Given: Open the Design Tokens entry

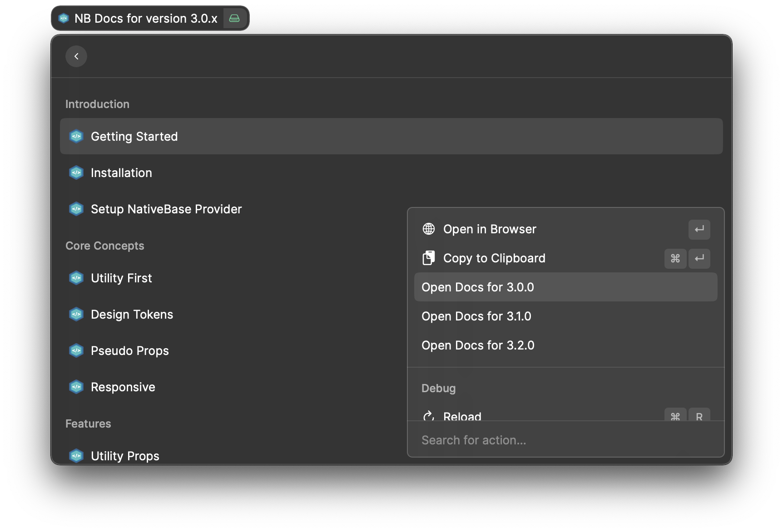Looking at the screenshot, I should click(391, 314).
